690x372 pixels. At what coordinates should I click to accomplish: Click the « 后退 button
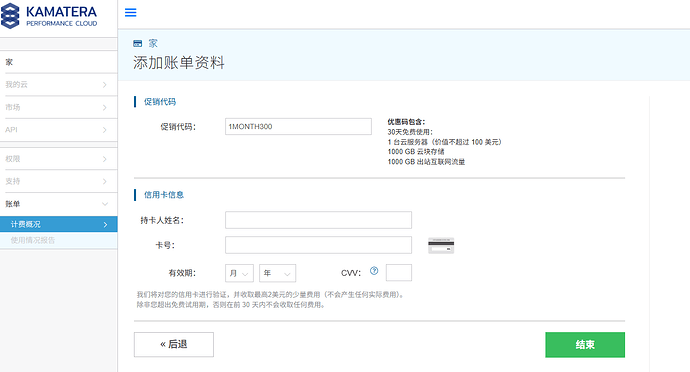[174, 344]
